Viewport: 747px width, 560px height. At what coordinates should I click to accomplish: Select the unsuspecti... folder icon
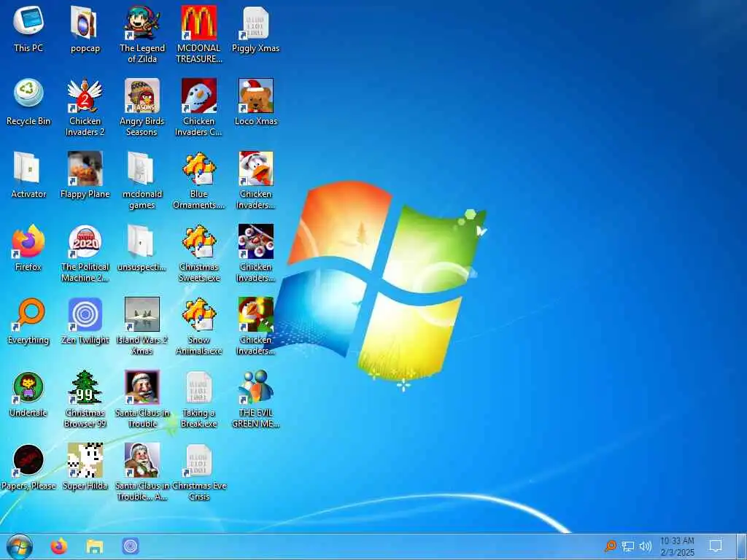[142, 248]
